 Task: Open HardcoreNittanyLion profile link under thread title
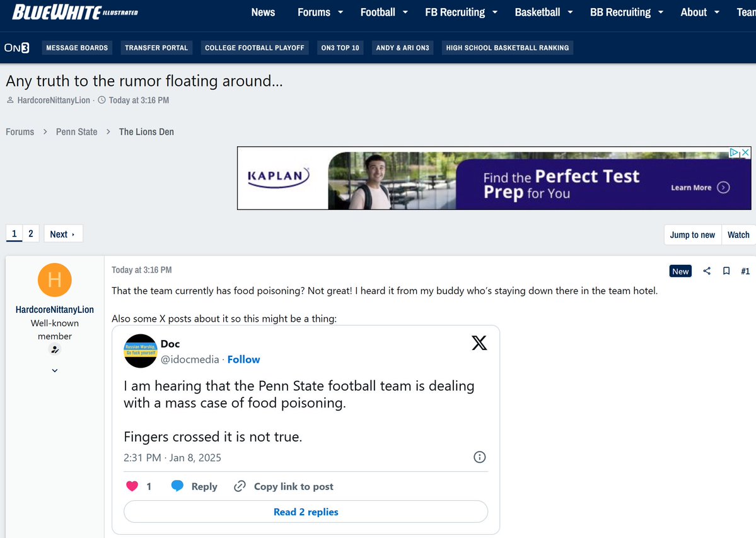point(54,100)
